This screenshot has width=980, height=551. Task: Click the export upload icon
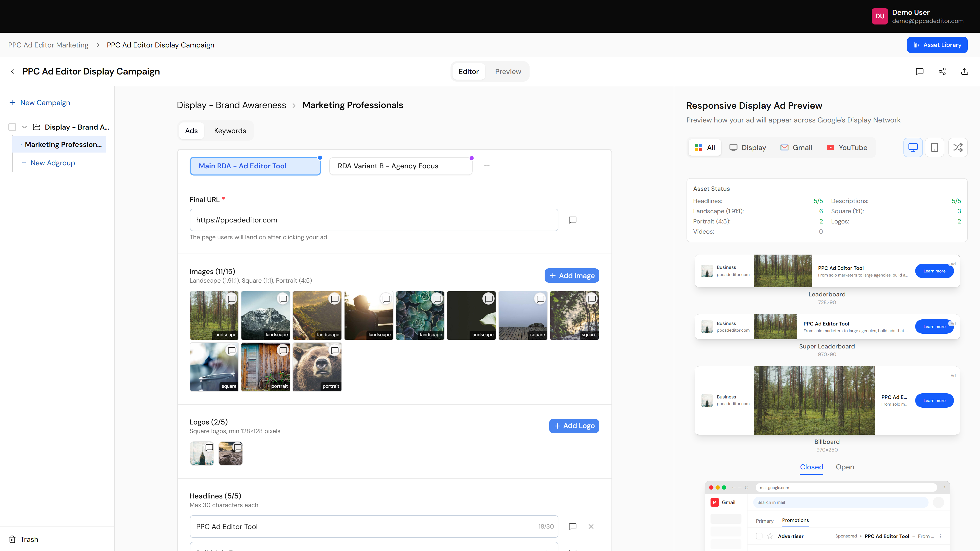[x=964, y=71]
